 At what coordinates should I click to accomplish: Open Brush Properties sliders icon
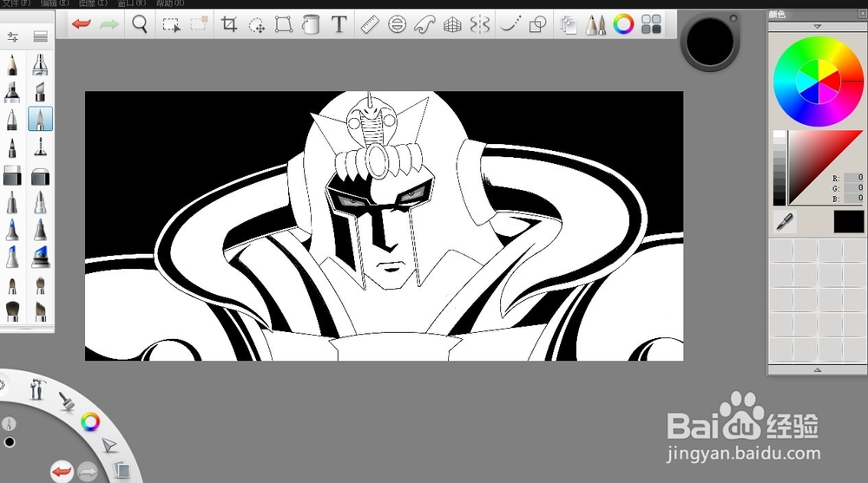[13, 37]
